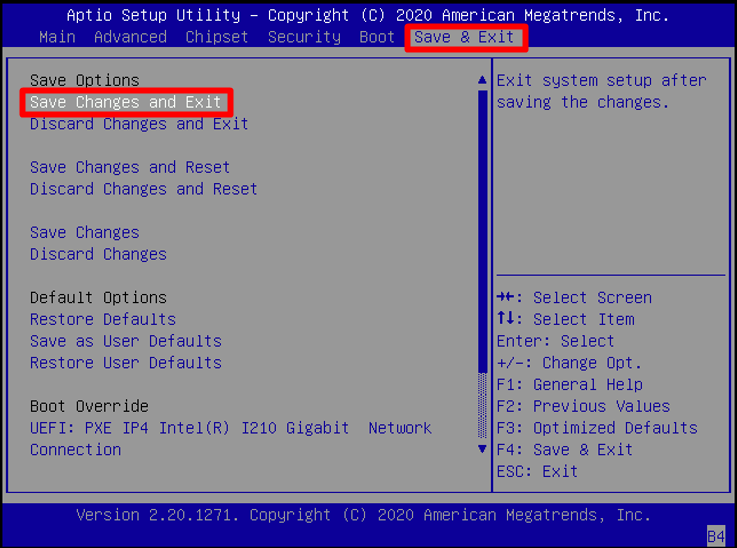Click the 'F1: General Help' hint
The width and height of the screenshot is (737, 548).
coord(570,384)
